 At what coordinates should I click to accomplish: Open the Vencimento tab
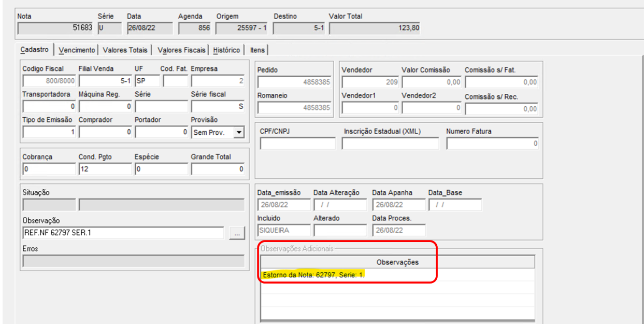tap(77, 50)
